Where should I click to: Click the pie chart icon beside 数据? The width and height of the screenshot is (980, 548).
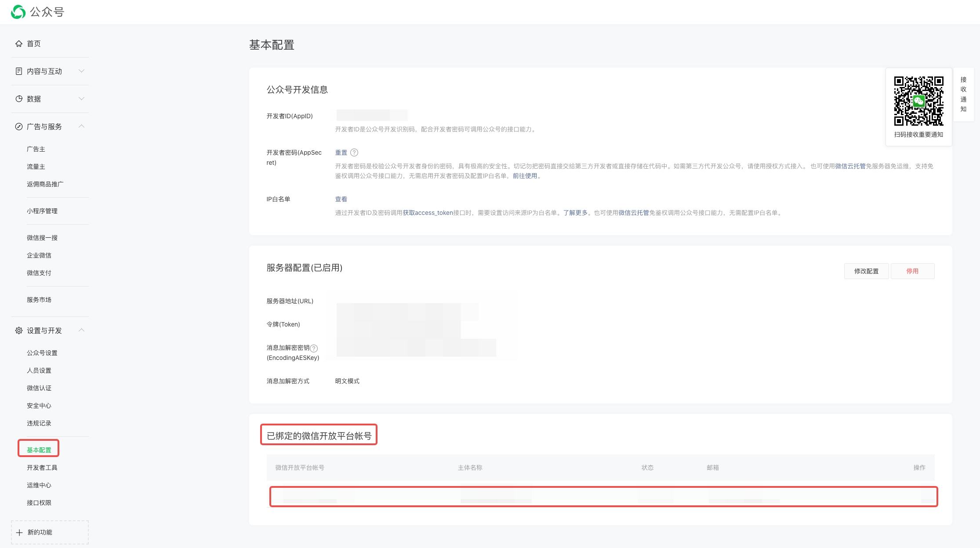[19, 99]
